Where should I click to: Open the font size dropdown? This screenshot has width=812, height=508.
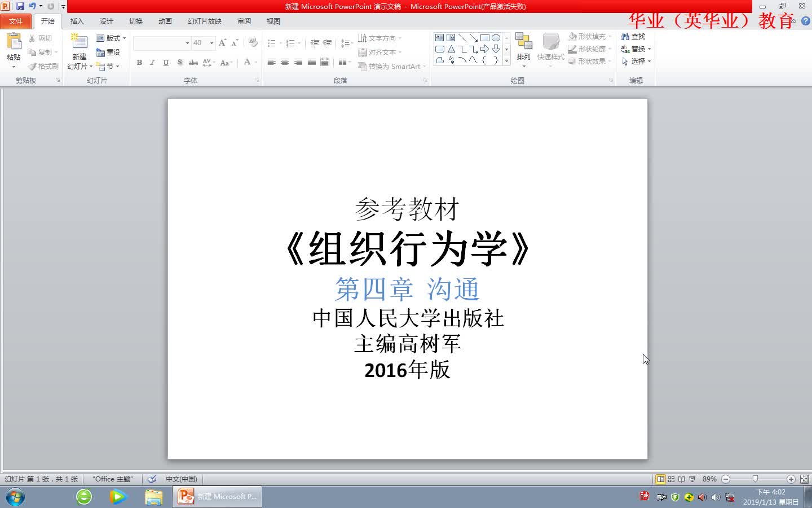click(211, 43)
